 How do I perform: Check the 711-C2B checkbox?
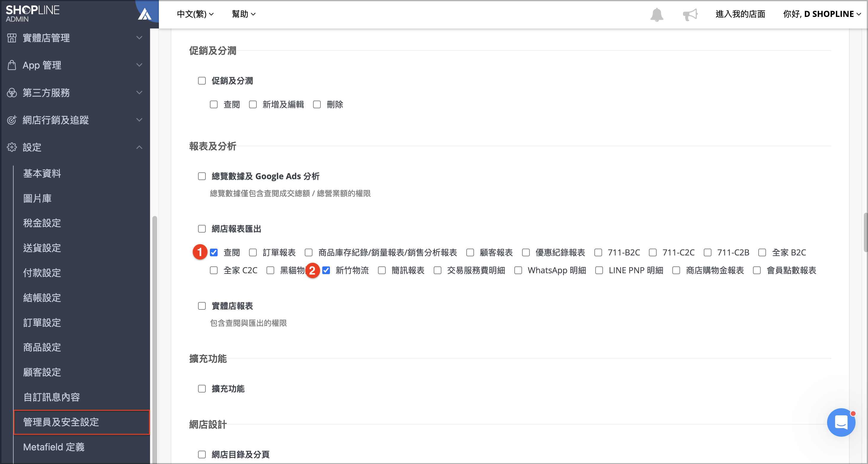[x=708, y=252]
